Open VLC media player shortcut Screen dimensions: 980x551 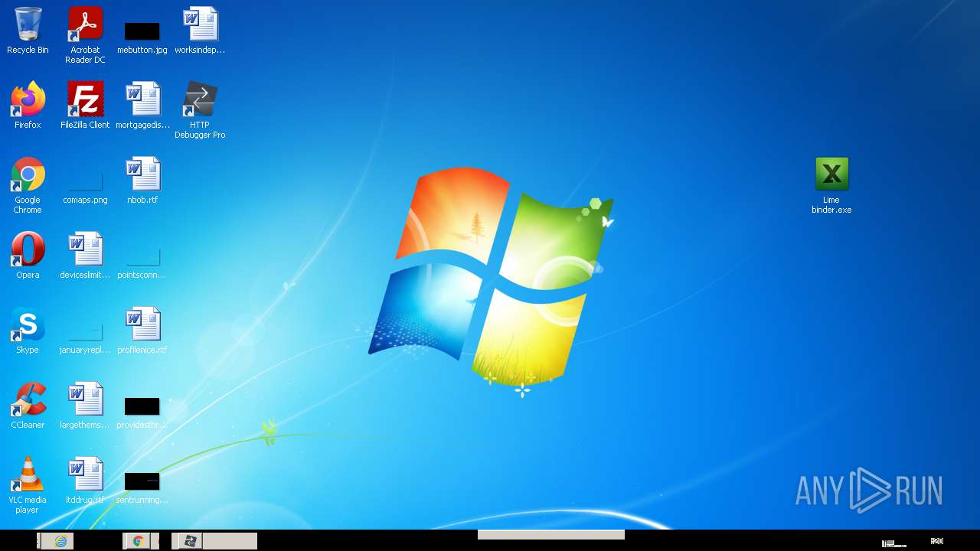point(28,485)
